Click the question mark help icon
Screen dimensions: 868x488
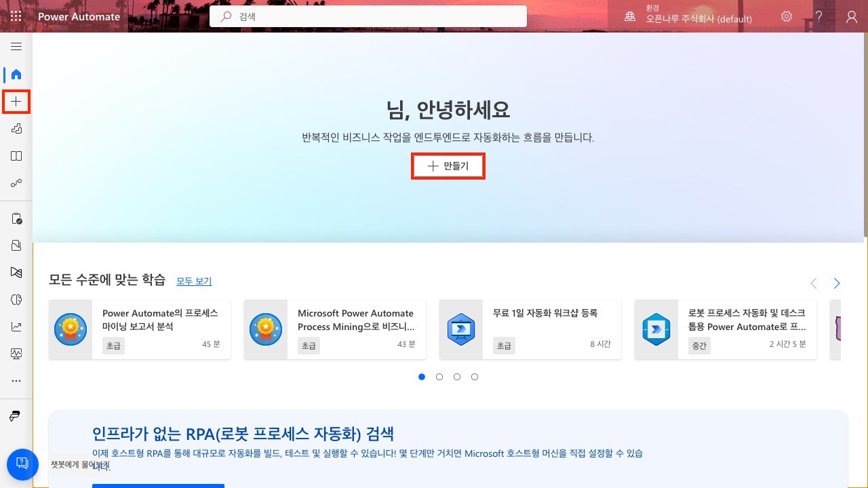(x=819, y=17)
